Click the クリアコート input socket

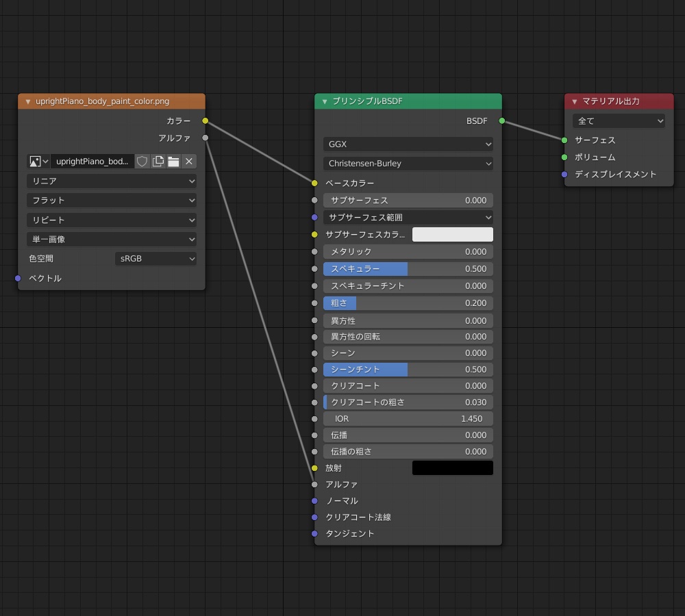[314, 386]
